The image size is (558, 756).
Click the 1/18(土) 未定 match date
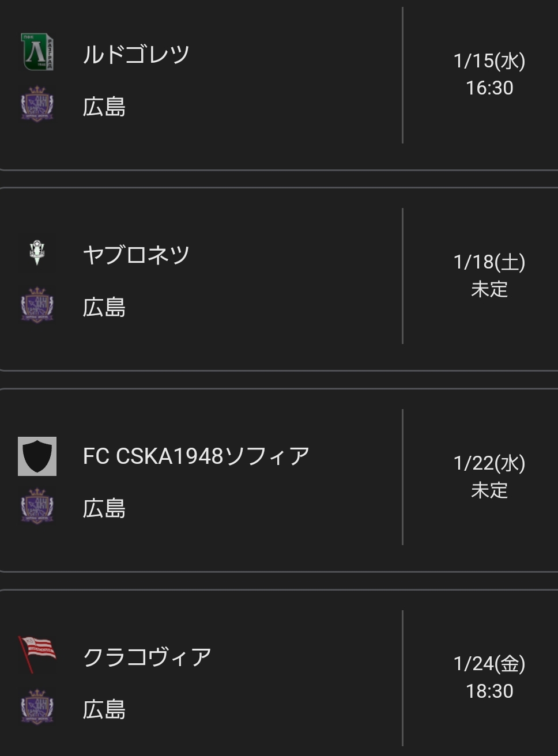click(489, 275)
